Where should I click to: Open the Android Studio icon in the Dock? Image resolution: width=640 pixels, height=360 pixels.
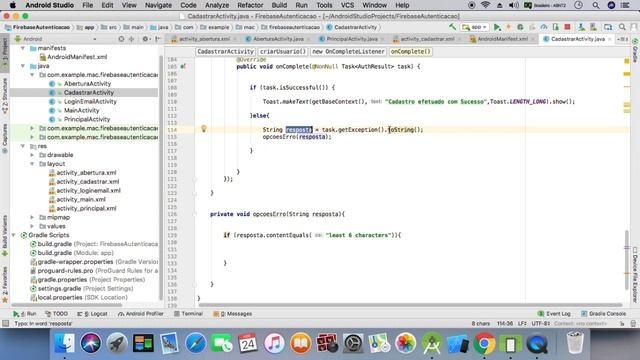coord(431,343)
